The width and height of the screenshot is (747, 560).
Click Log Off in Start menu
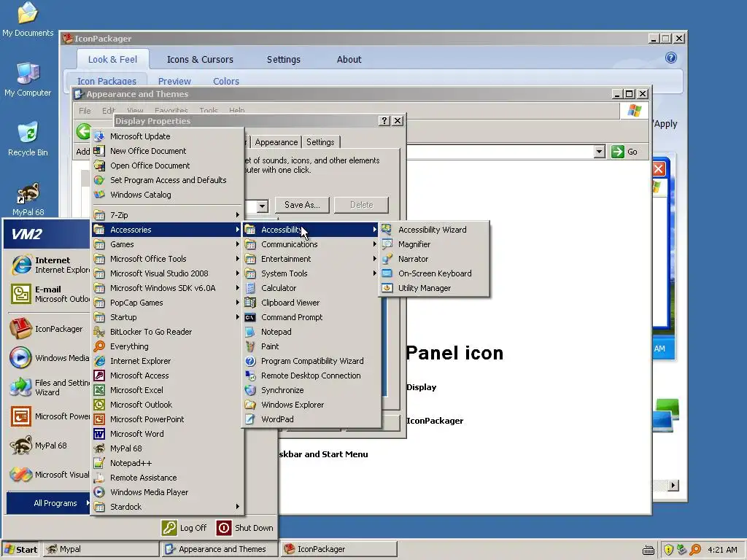click(185, 528)
